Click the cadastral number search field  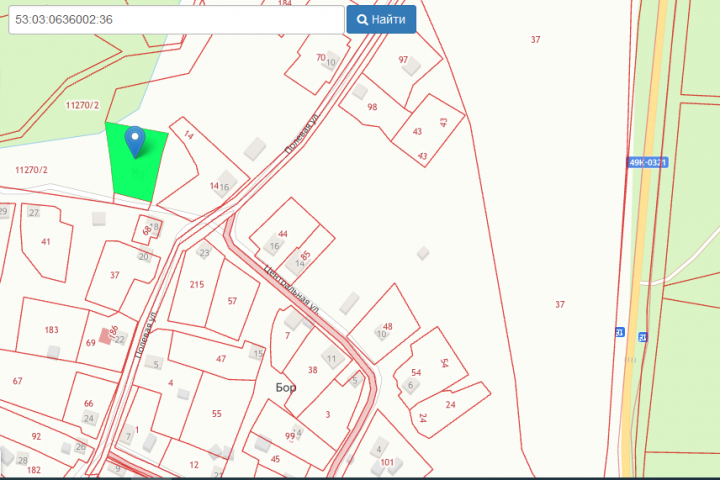coord(176,20)
